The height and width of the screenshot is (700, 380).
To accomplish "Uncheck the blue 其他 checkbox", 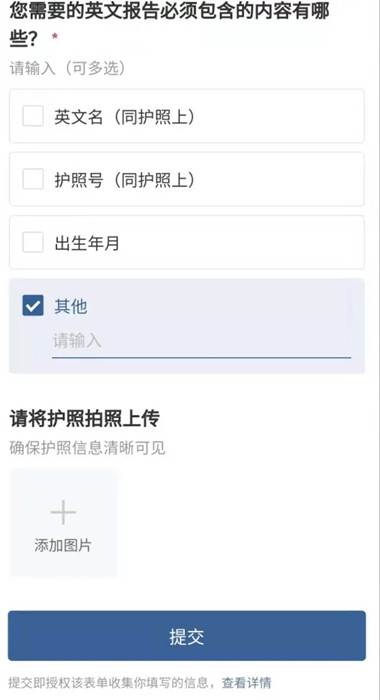I will click(x=33, y=305).
